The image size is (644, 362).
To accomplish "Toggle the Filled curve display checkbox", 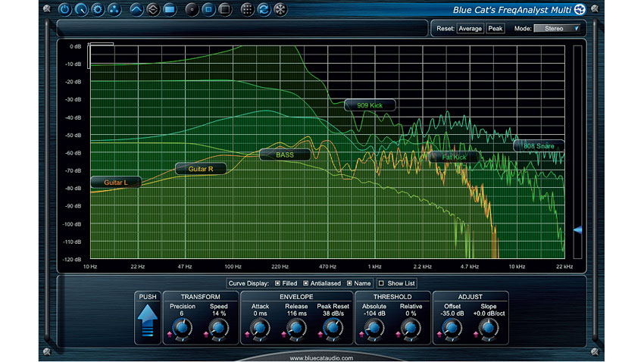I will (x=277, y=283).
